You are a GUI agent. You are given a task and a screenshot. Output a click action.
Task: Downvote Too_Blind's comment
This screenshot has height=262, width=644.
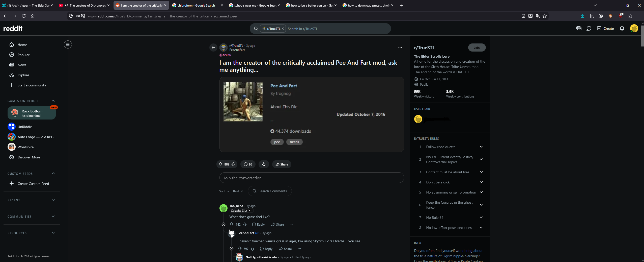point(245,224)
